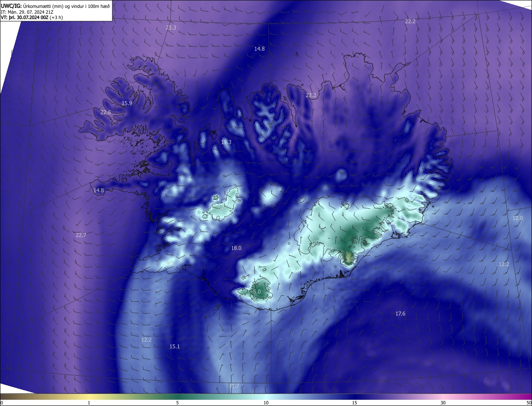Click the 0 label under the color scale
This screenshot has width=532, height=406.
pyautogui.click(x=2, y=403)
